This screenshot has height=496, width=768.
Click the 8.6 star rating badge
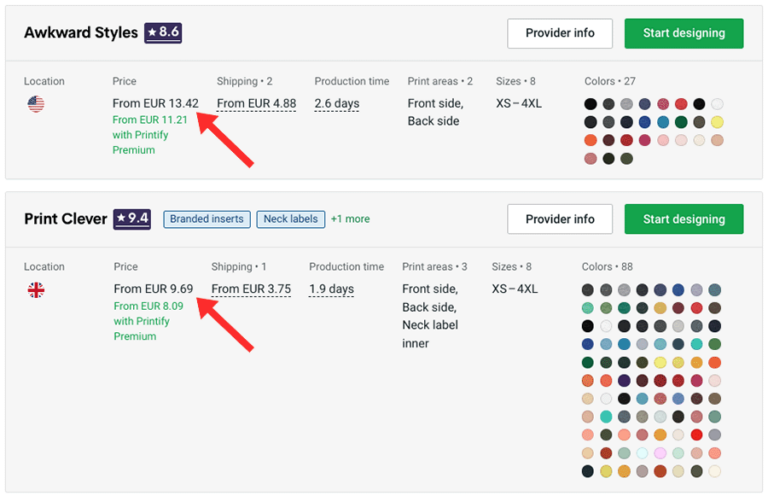point(163,33)
